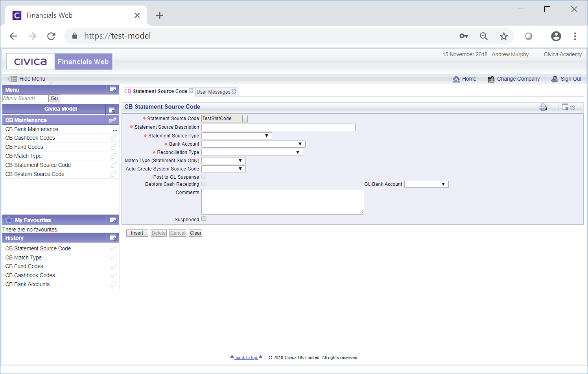Viewport: 588px width, 374px height.
Task: Toggle Debtors Cash Receipting checkbox
Action: click(204, 183)
